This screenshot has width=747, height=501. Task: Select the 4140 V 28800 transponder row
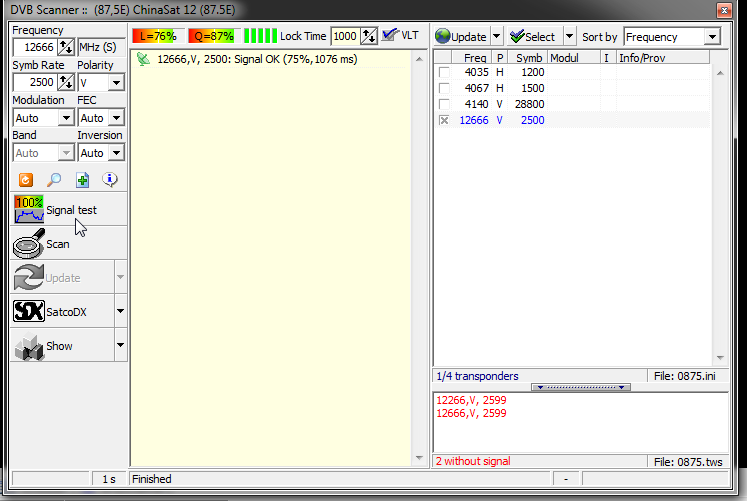572,104
